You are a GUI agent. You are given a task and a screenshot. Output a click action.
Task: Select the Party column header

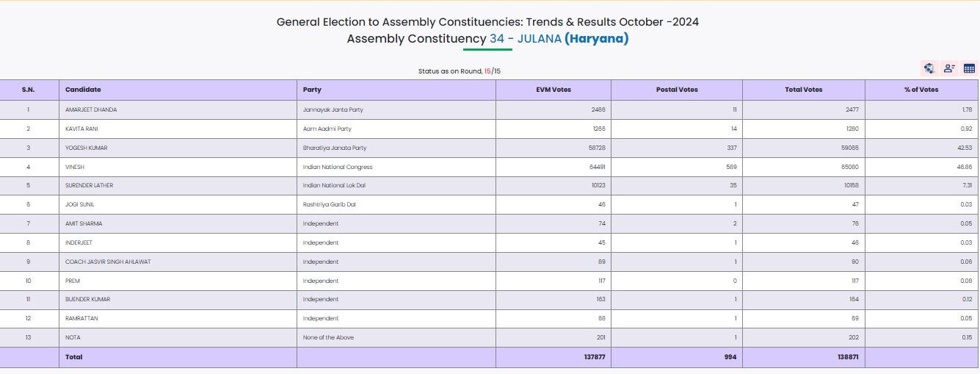tap(312, 90)
